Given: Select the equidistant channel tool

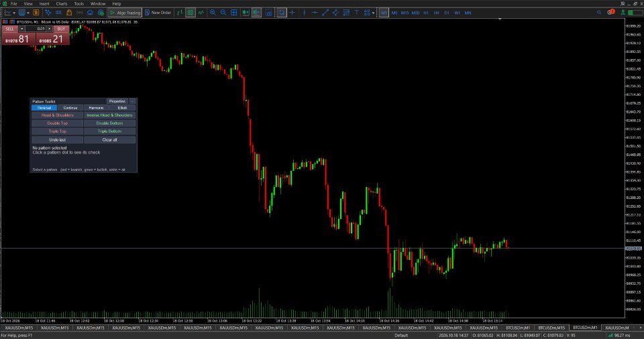Looking at the screenshot, I should pyautogui.click(x=335, y=13).
